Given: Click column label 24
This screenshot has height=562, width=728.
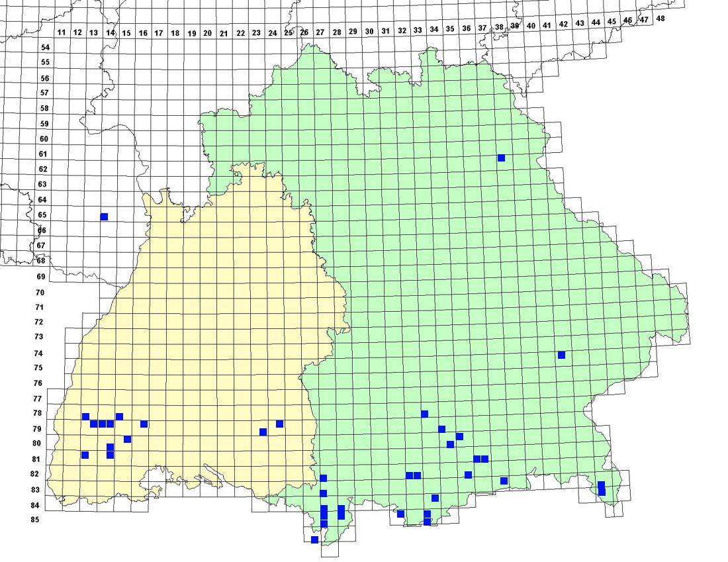Looking at the screenshot, I should [x=273, y=33].
